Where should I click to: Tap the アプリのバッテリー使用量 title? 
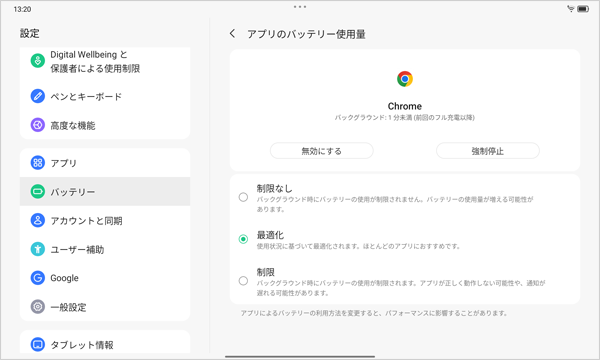coord(306,34)
